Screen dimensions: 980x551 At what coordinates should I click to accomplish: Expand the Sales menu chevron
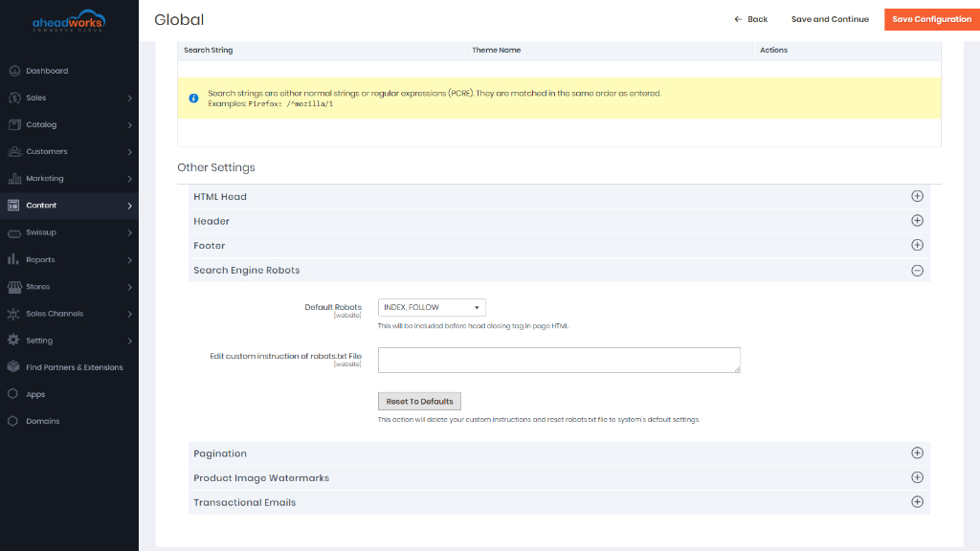pyautogui.click(x=130, y=99)
